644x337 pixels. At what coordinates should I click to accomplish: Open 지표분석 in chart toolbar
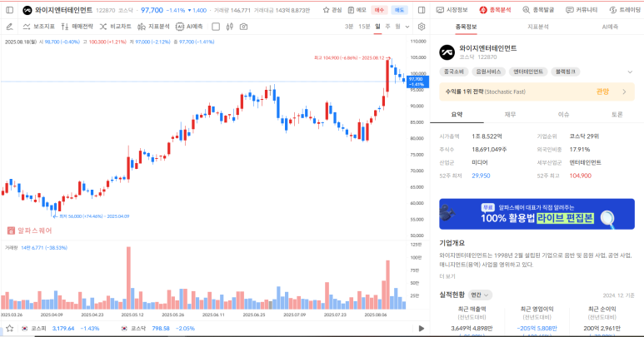pos(153,27)
